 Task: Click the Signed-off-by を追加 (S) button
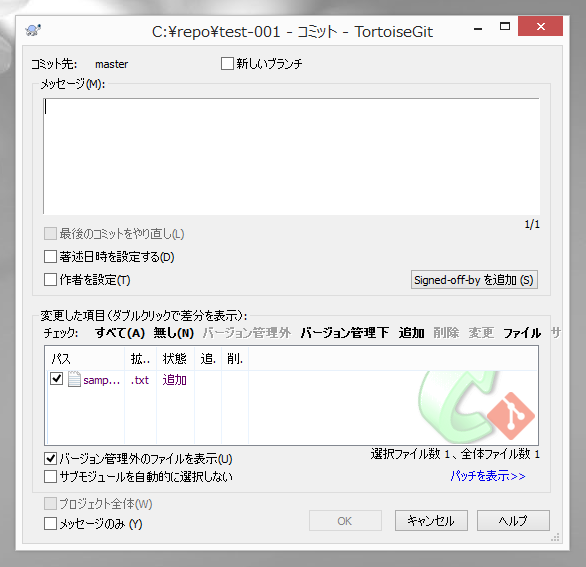[474, 280]
